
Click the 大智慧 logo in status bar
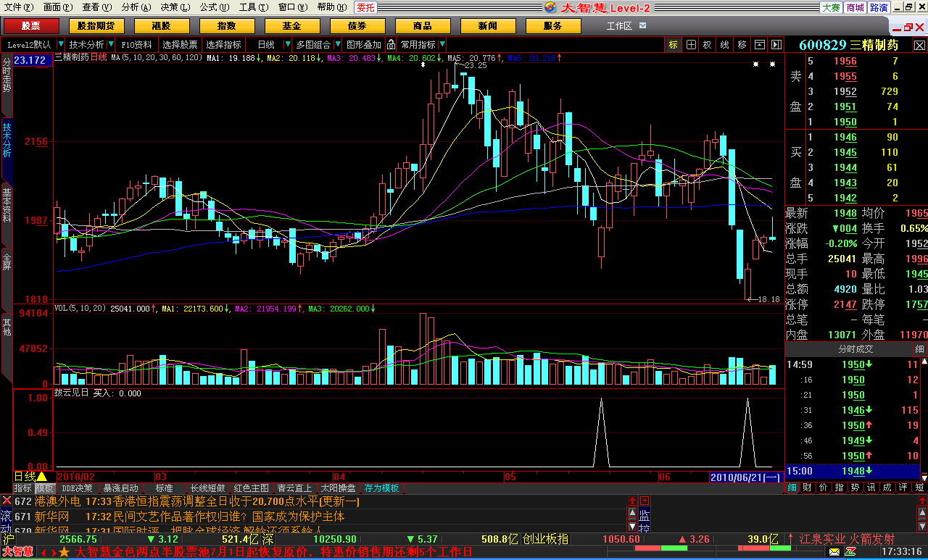click(17, 553)
